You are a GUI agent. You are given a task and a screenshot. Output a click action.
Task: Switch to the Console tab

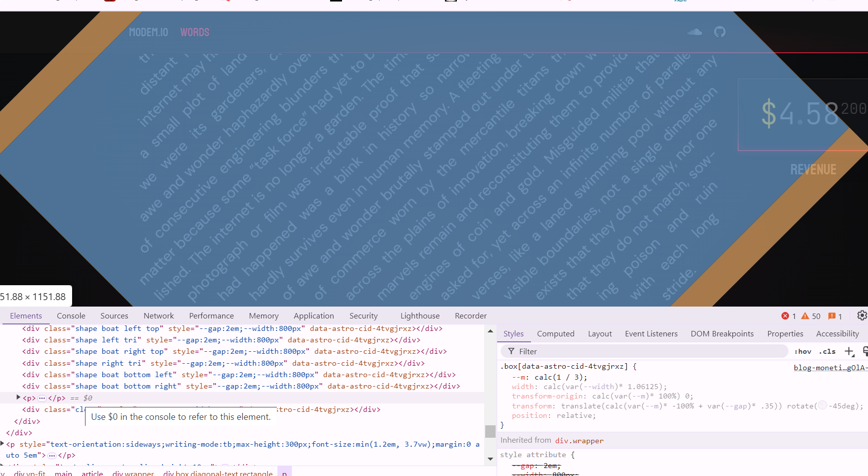[71, 316]
